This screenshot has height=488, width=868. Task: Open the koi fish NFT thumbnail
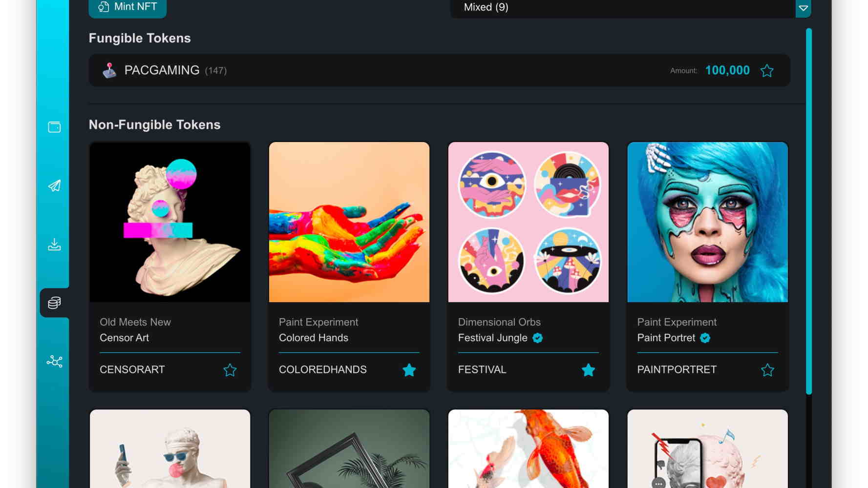point(529,449)
